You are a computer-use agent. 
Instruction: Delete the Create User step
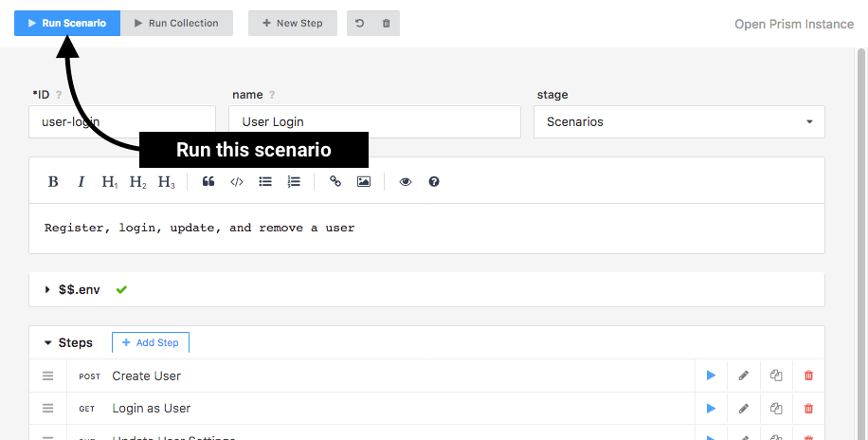[x=808, y=376]
